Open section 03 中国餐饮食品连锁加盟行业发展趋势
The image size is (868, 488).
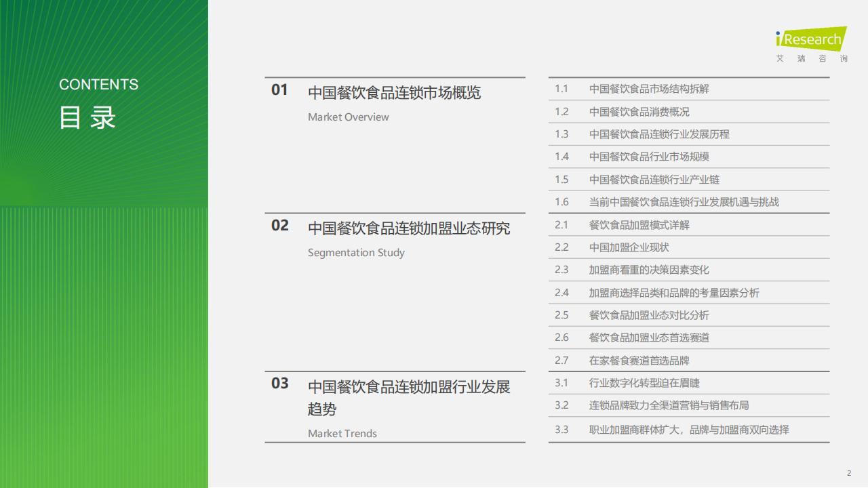pos(408,397)
